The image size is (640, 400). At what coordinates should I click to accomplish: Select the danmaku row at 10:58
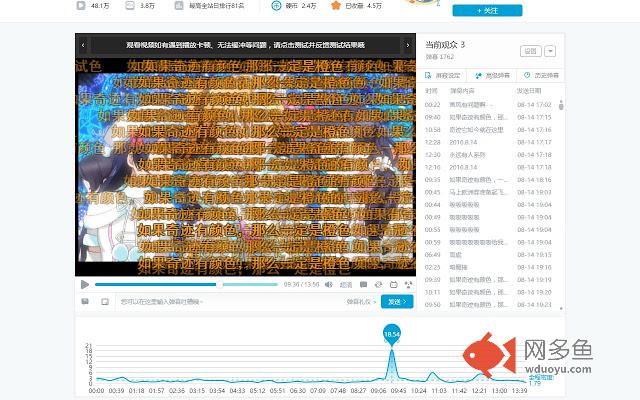[488, 130]
